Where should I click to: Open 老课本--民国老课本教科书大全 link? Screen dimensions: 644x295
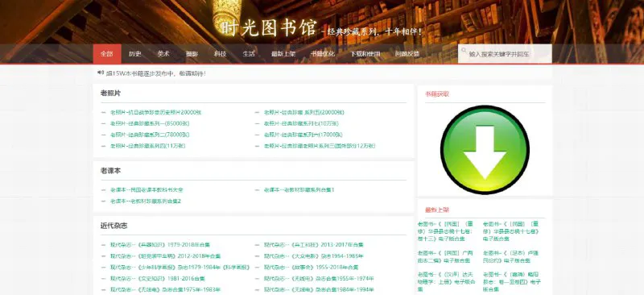[x=147, y=190]
